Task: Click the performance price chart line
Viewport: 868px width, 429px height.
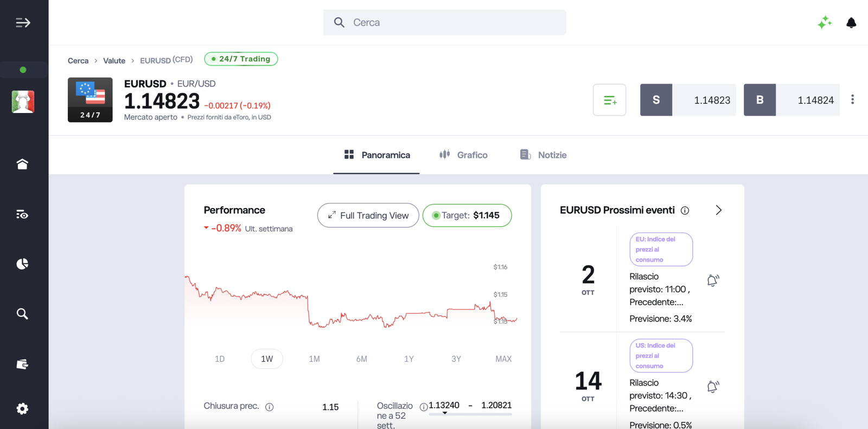Action: 350,302
